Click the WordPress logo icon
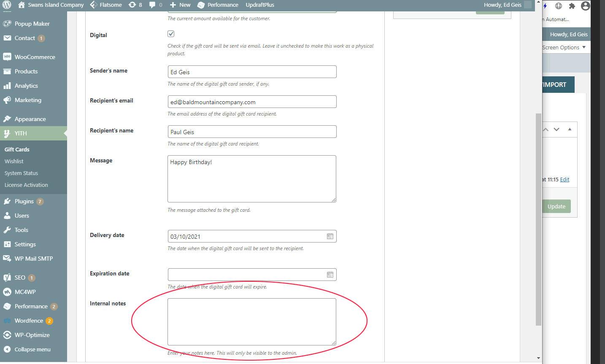Viewport: 605px width, 364px height. coord(7,5)
